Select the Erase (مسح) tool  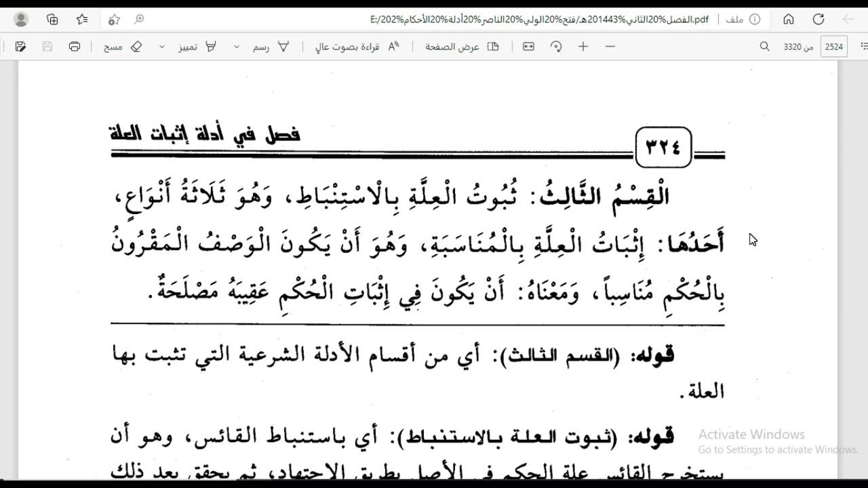[x=123, y=47]
